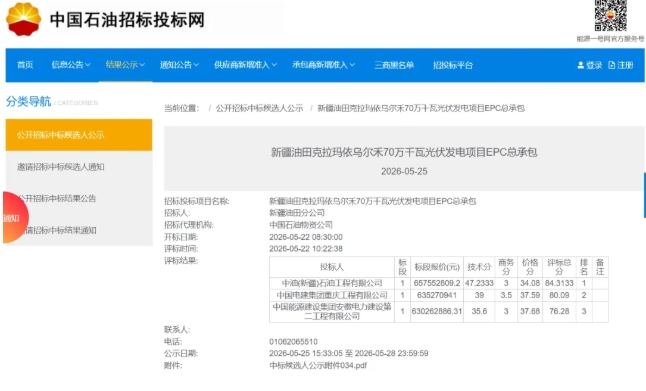Click the total score 84.3133 cell
This screenshot has height=391, width=646.
tap(559, 283)
